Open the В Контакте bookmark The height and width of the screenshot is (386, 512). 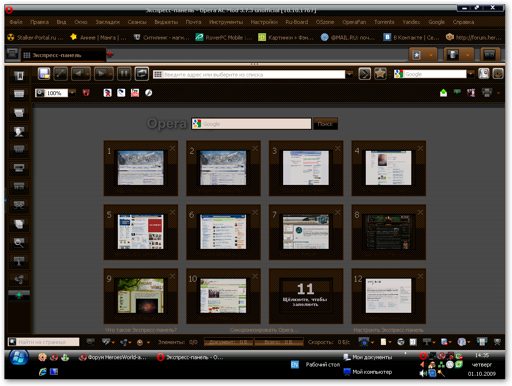coord(411,37)
